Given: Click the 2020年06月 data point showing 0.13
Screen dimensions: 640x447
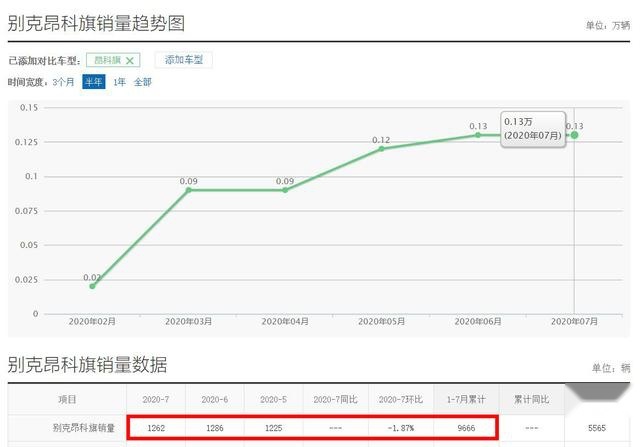Looking at the screenshot, I should (478, 135).
